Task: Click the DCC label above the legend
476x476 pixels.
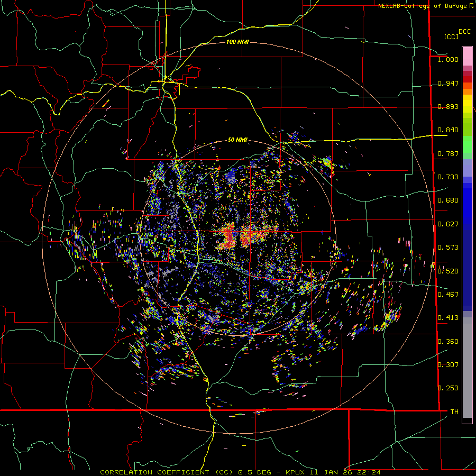Action: tap(464, 32)
